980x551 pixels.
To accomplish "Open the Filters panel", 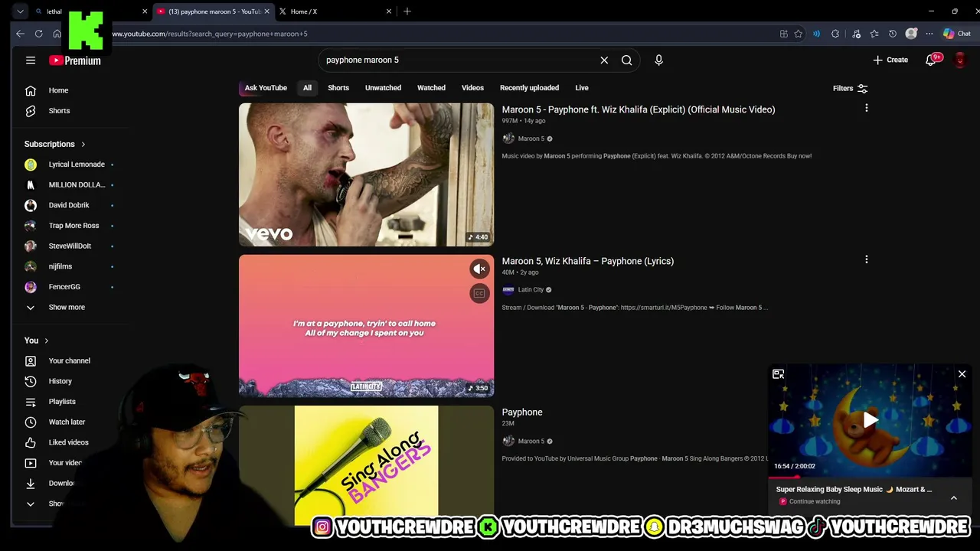I will tap(850, 88).
